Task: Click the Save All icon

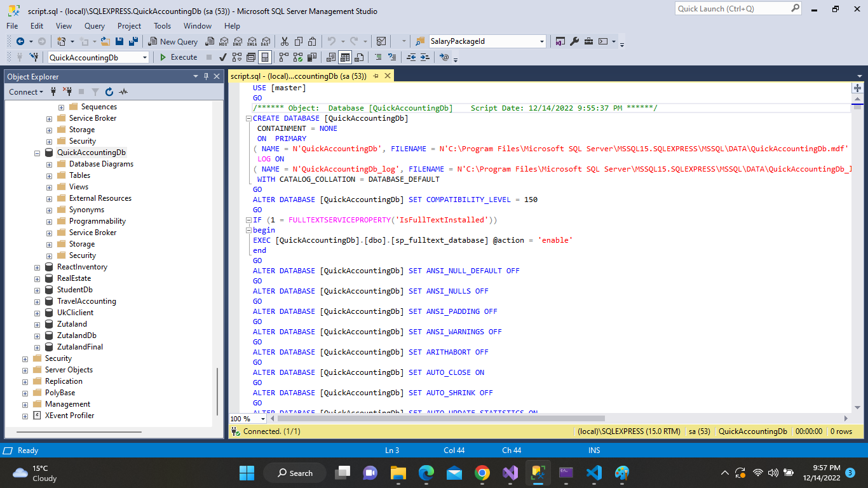Action: pyautogui.click(x=133, y=41)
